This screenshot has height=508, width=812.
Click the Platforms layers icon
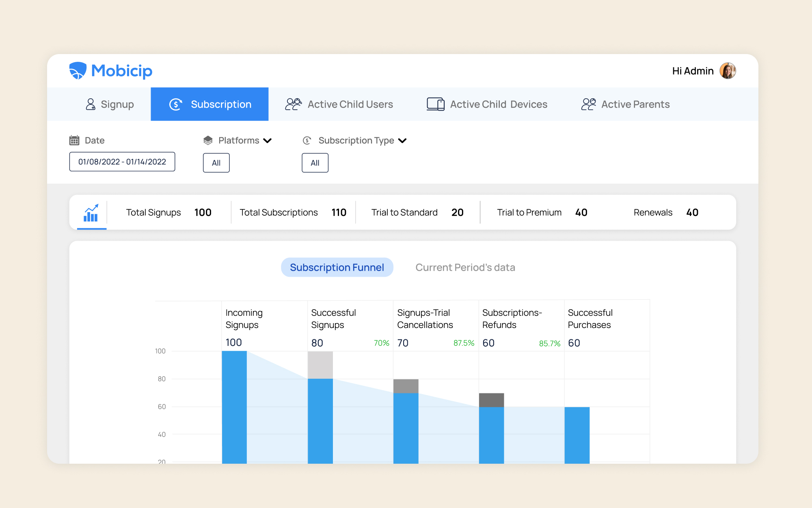(x=207, y=140)
